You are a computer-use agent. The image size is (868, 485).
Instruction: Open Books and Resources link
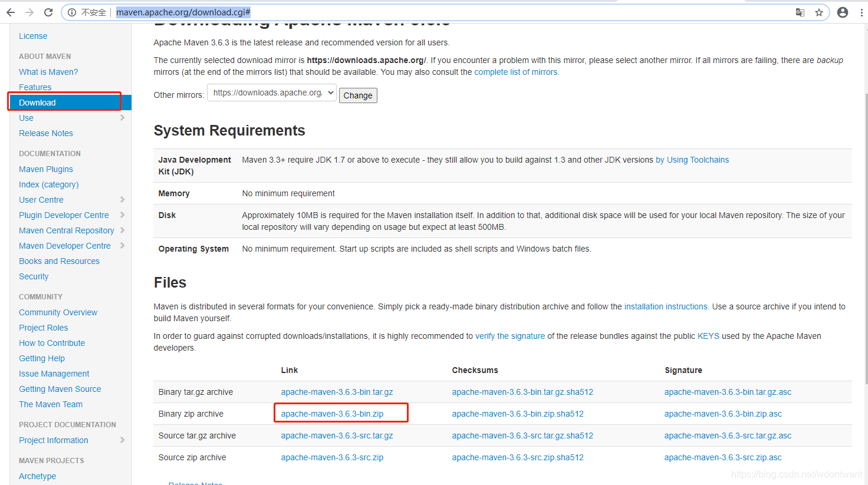(x=59, y=261)
